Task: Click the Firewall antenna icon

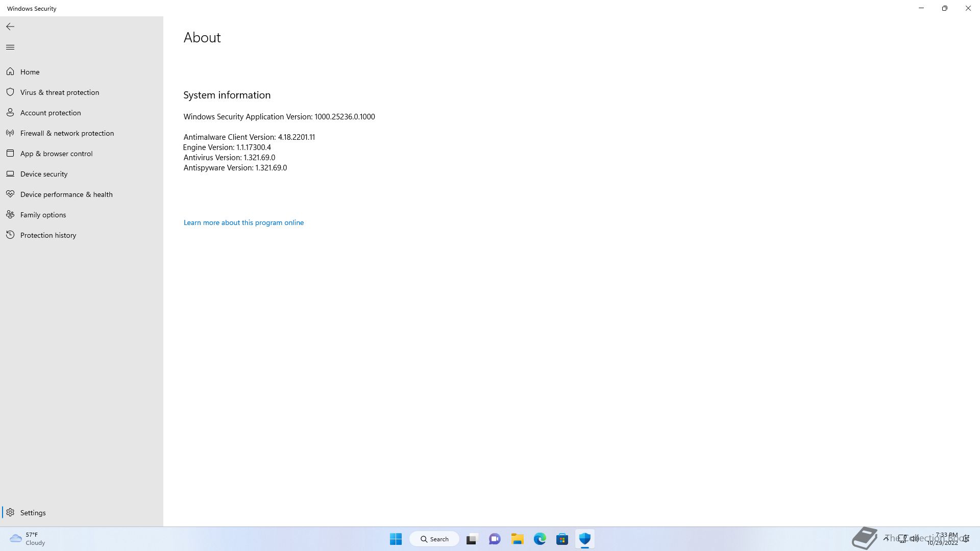Action: (x=10, y=133)
